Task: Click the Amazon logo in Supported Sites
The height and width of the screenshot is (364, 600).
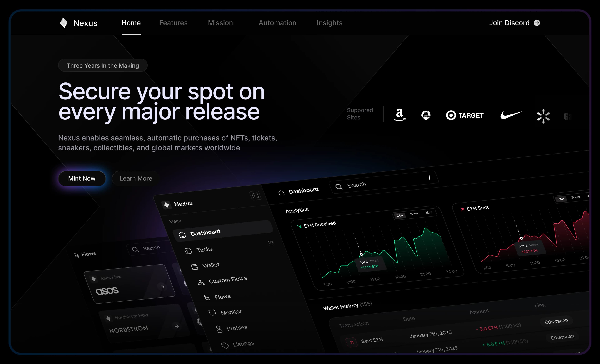Action: 399,115
